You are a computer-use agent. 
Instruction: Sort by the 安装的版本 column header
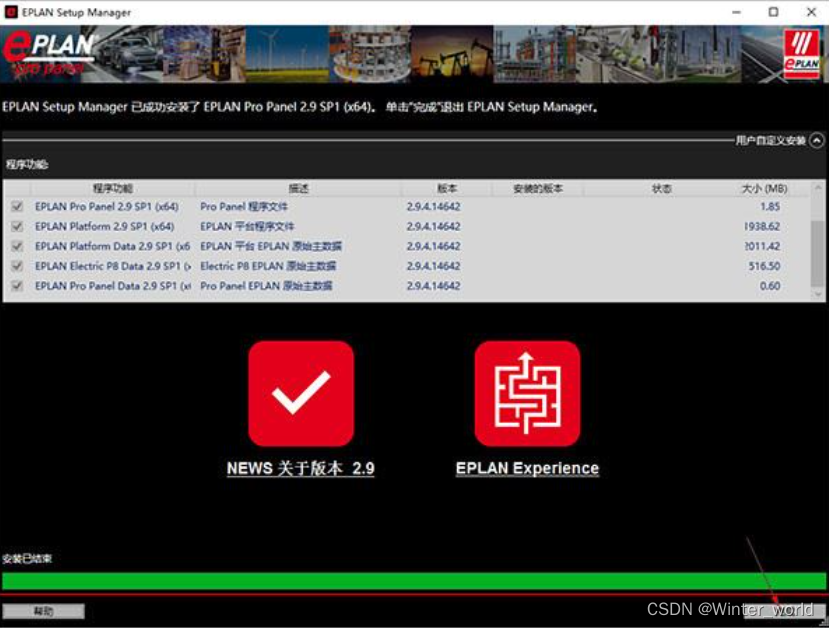[x=538, y=188]
